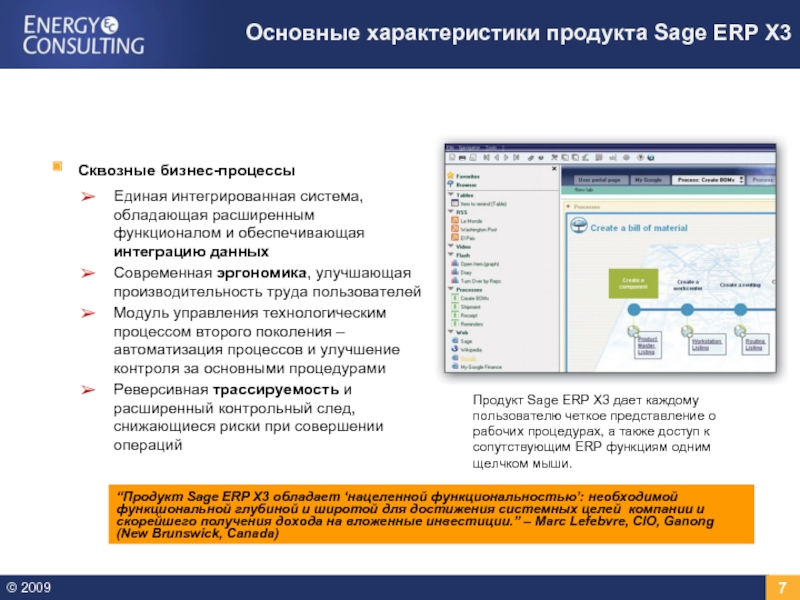Click the Diary chart icon
The width and height of the screenshot is (800, 600).
455,272
